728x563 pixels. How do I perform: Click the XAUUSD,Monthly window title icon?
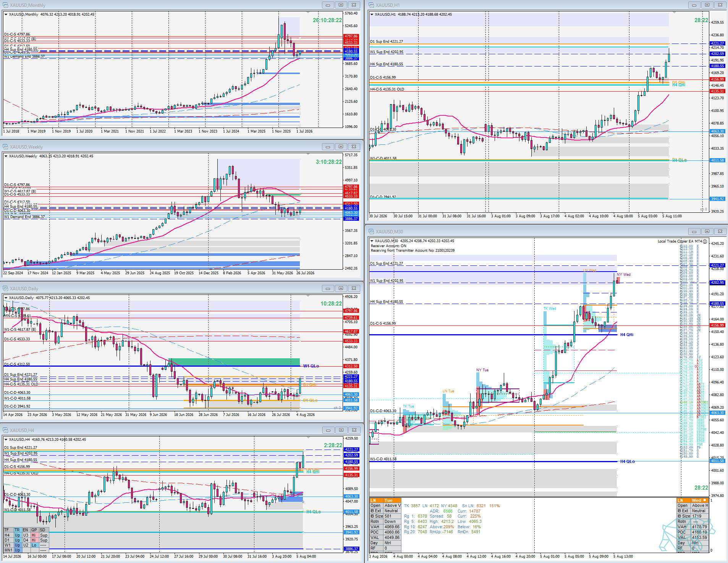click(x=5, y=5)
